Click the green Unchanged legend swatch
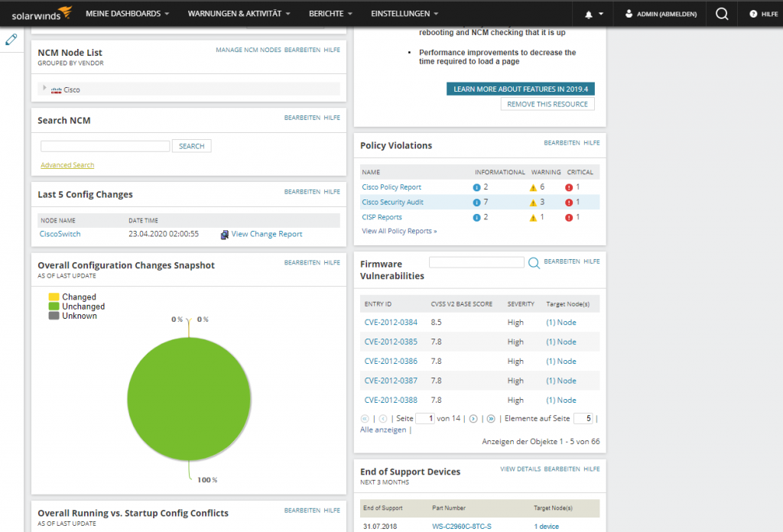 54,307
